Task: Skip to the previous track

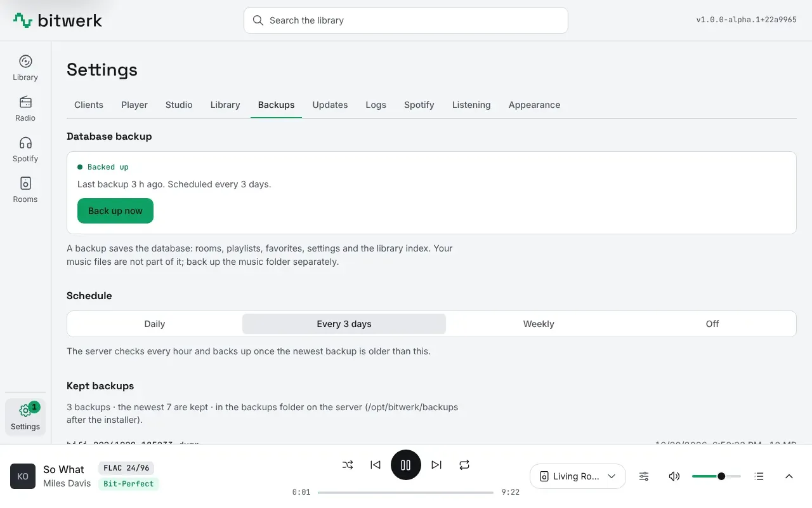Action: click(x=376, y=465)
